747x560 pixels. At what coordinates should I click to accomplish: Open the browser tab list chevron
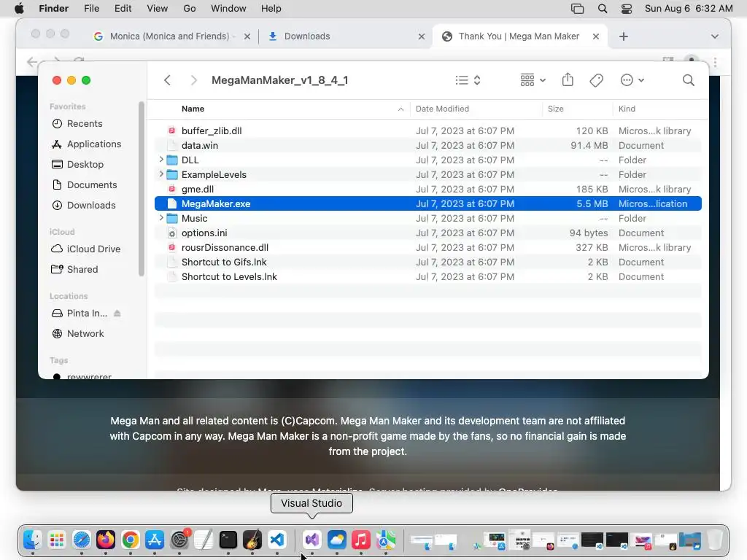[x=715, y=36]
